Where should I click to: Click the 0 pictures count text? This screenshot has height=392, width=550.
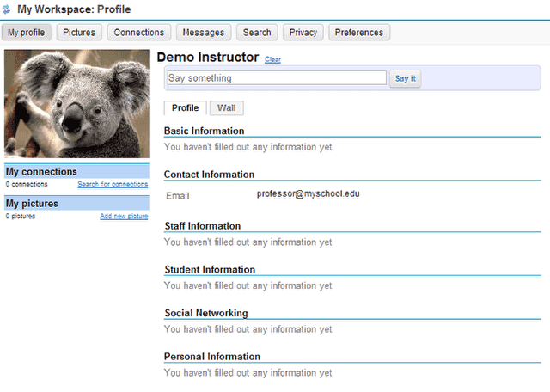(x=21, y=216)
